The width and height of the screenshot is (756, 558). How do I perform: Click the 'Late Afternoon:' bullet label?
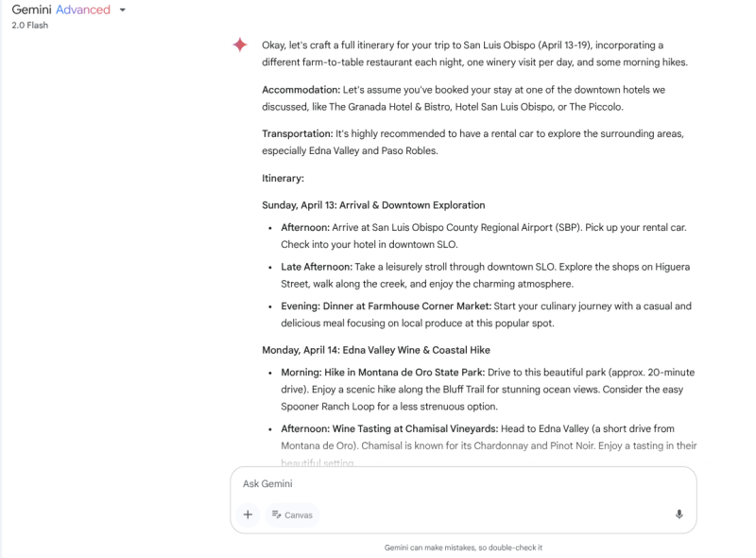click(x=317, y=268)
